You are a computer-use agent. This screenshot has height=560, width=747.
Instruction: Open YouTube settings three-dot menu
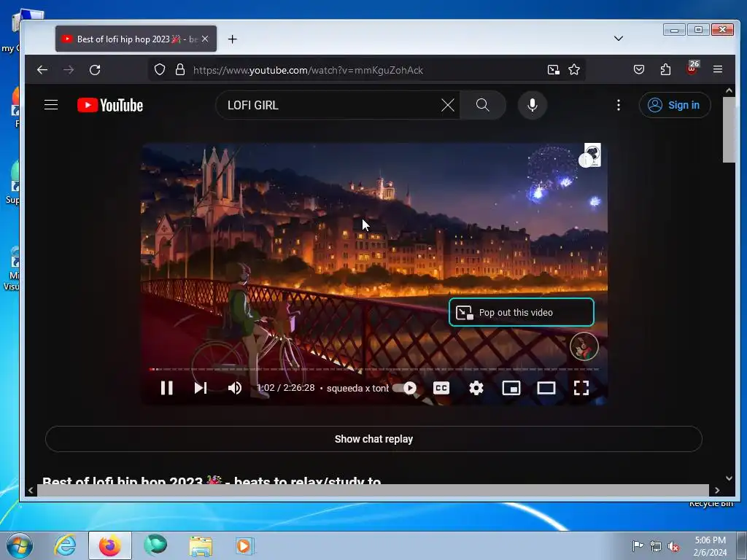point(619,105)
